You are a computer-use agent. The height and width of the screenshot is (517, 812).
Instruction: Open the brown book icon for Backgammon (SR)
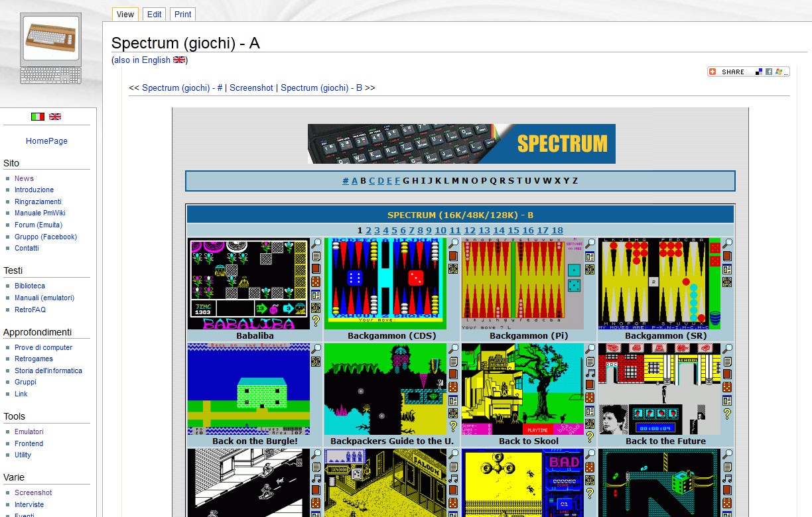(x=727, y=256)
